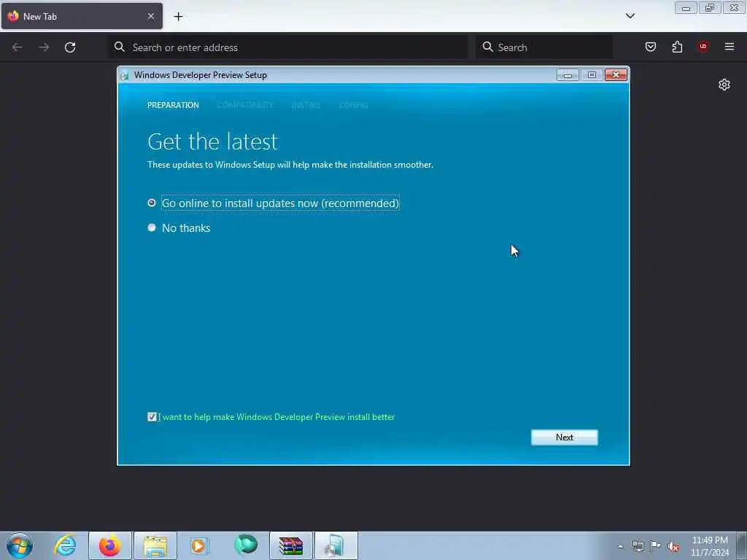The height and width of the screenshot is (560, 747).
Task: Open new tab personalize gear icon
Action: coord(724,85)
